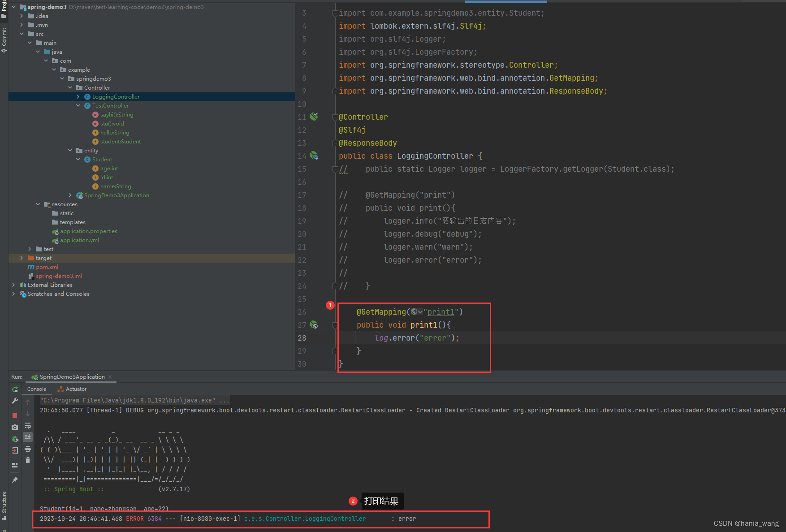The height and width of the screenshot is (532, 786).
Task: Select the stu():void method
Action: click(112, 124)
